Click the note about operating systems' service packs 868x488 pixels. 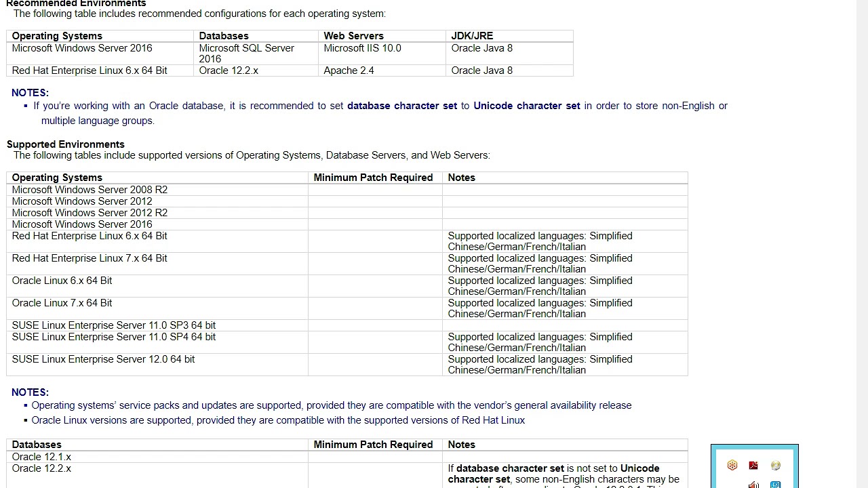[332, 405]
